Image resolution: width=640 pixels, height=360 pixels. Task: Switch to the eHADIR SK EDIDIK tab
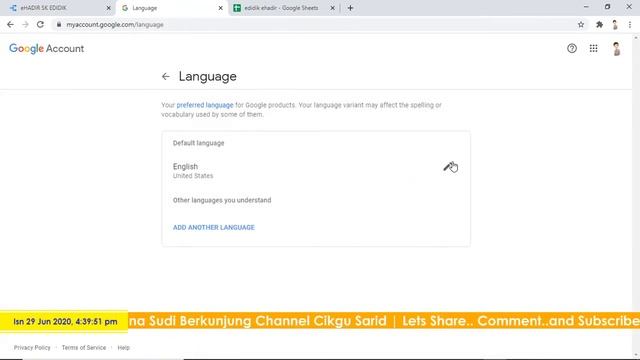(x=57, y=8)
